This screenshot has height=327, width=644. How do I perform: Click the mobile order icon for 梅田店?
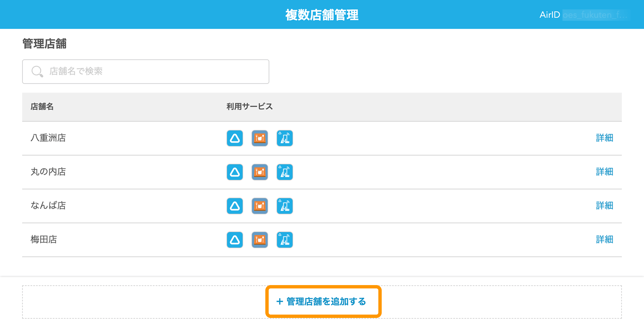[285, 240]
